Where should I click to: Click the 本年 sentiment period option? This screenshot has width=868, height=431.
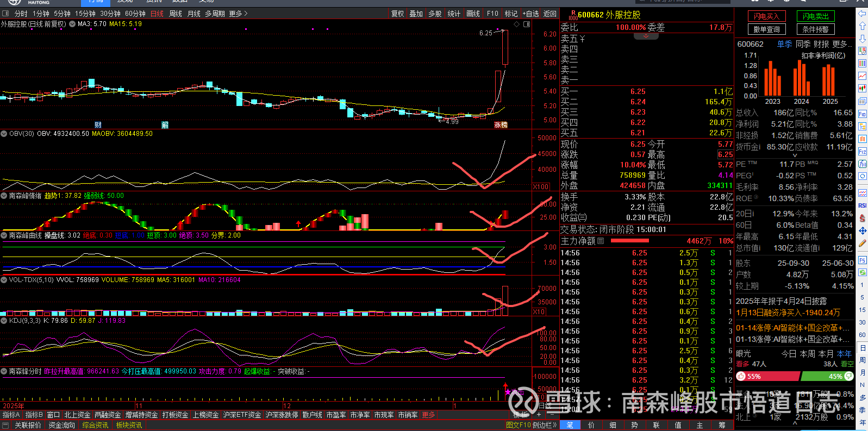click(845, 353)
